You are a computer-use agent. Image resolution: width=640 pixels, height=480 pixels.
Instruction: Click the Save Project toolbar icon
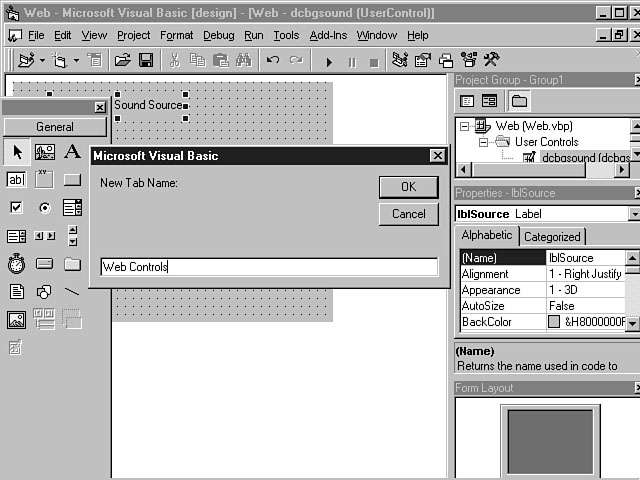(x=146, y=61)
